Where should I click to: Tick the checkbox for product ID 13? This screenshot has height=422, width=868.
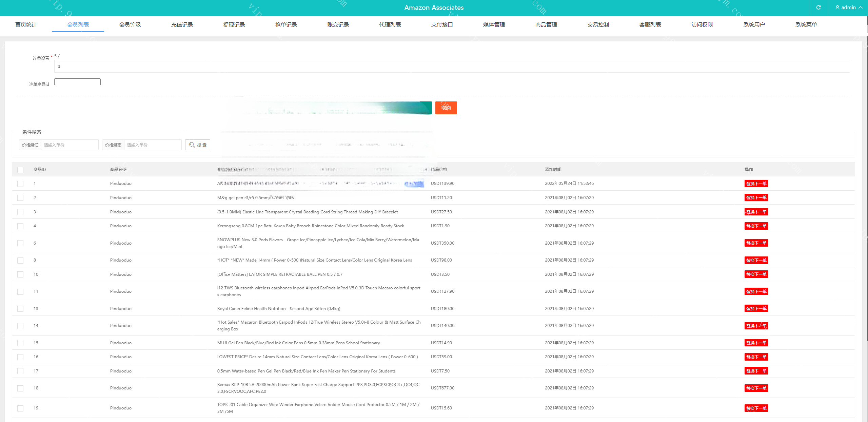(x=20, y=309)
